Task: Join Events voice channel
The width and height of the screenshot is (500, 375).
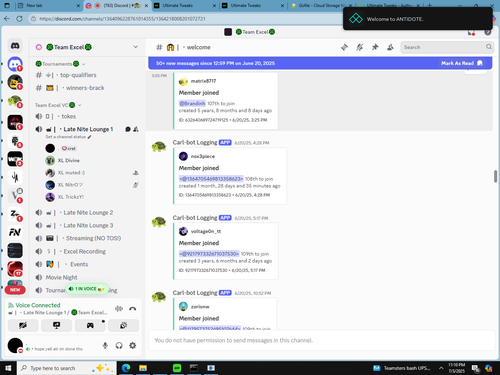Action: pos(87,264)
